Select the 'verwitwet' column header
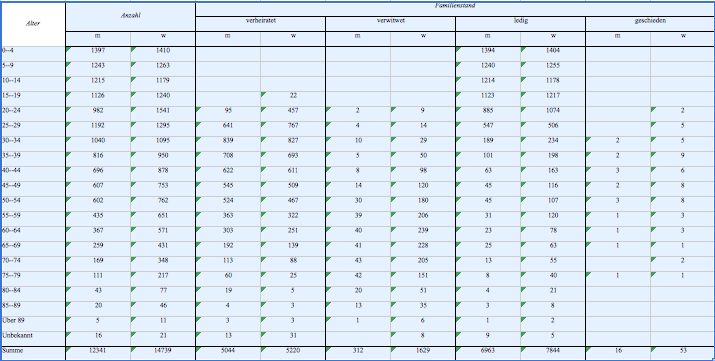 pos(390,24)
